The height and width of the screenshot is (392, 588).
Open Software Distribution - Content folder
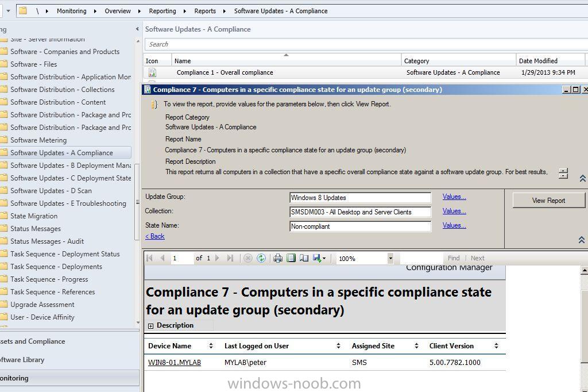(58, 102)
